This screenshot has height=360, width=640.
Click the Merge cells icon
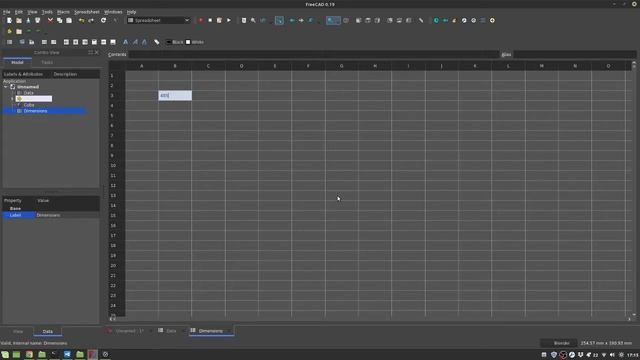[x=44, y=42]
